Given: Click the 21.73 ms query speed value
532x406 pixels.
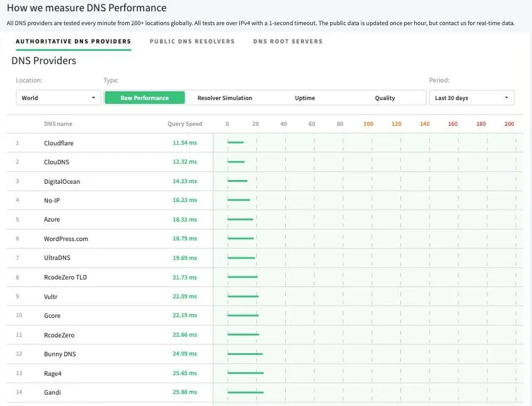Looking at the screenshot, I should click(184, 277).
